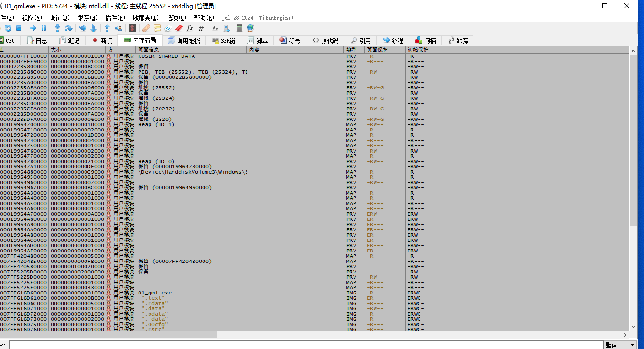Screen dimensions: 644x349
Task: Open the 帮助(H) menu
Action: click(x=204, y=18)
